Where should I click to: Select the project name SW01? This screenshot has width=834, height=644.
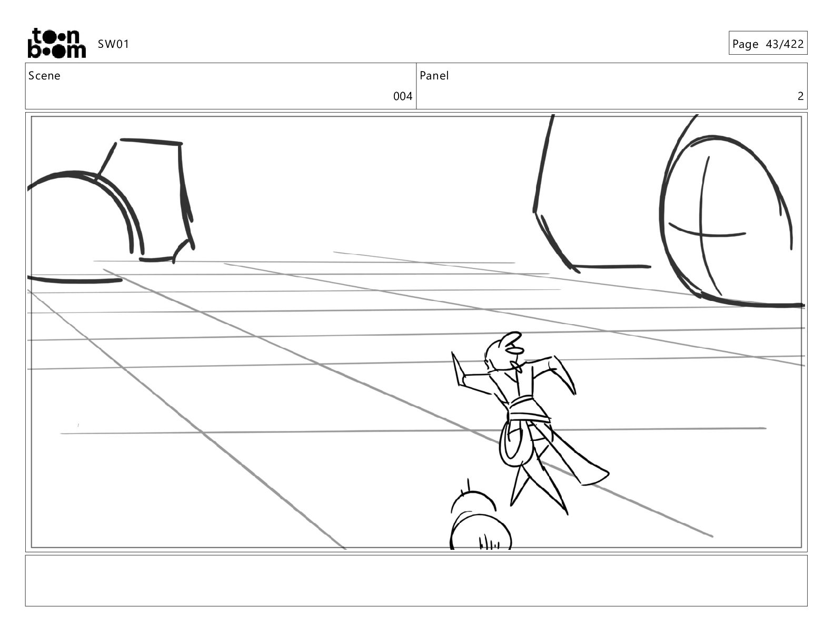(113, 44)
